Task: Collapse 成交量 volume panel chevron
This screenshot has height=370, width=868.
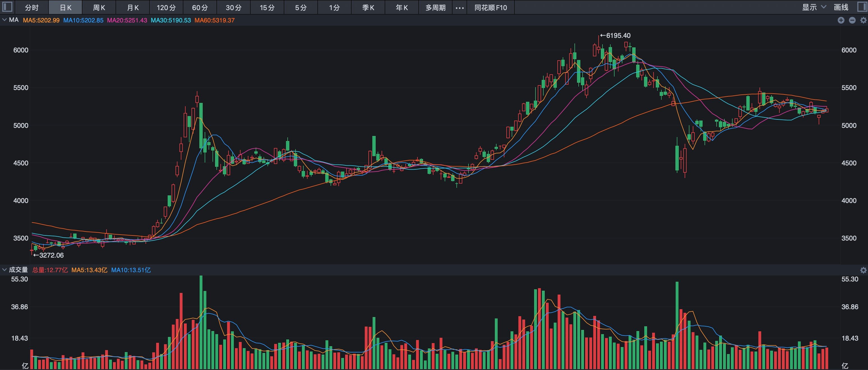Action: (x=4, y=270)
